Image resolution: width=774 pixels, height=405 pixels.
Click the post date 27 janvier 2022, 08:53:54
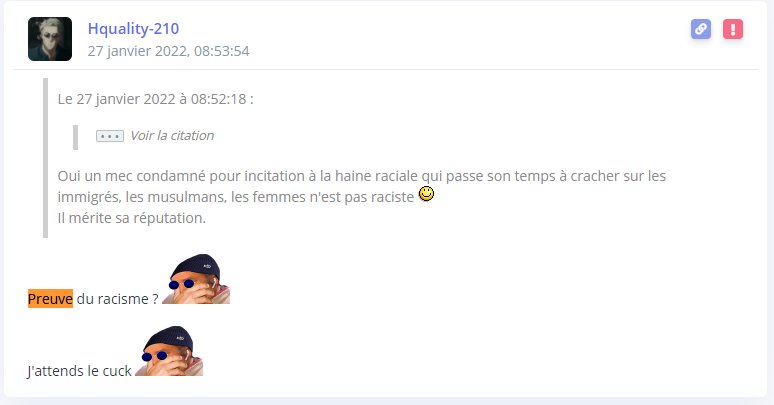pyautogui.click(x=168, y=51)
